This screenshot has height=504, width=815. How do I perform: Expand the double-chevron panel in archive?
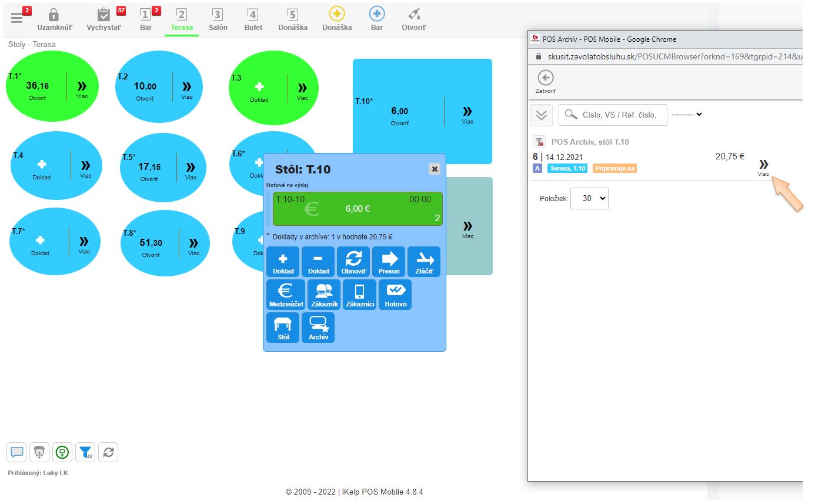coord(542,115)
